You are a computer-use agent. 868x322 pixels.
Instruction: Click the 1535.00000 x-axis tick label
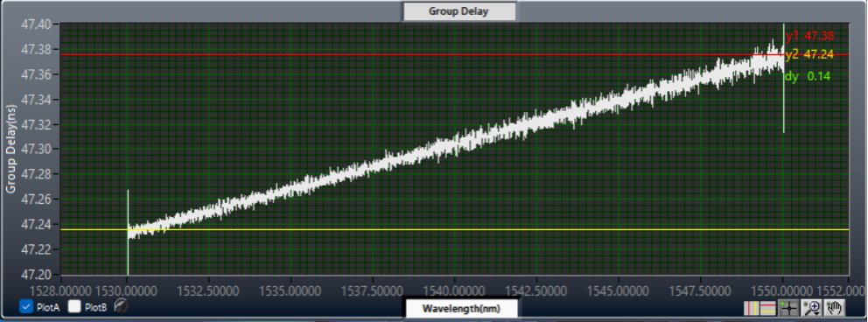(290, 290)
